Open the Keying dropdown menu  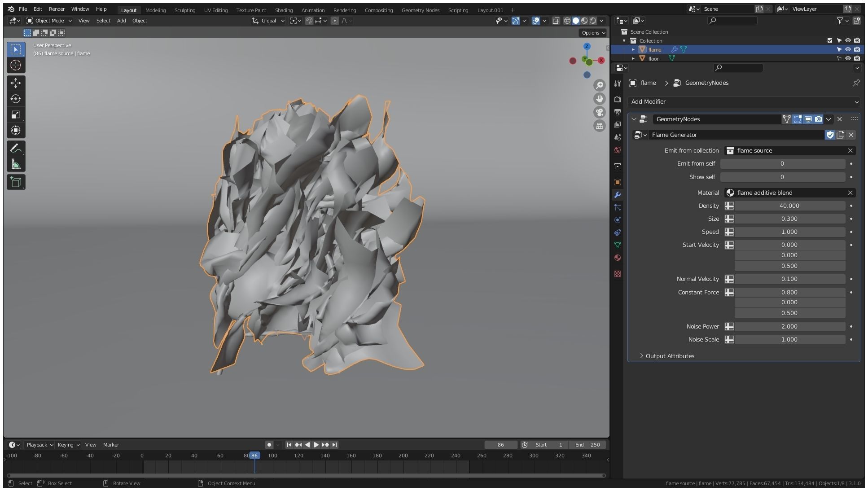tap(68, 445)
